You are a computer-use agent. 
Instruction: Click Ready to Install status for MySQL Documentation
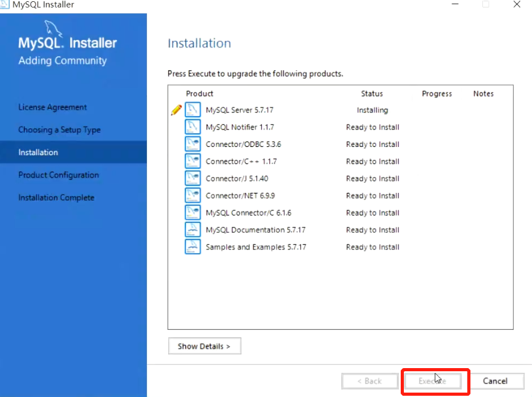[372, 230]
